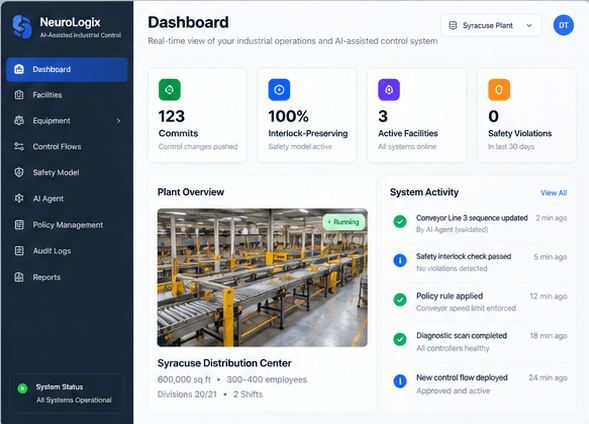Click the blue Interlock-Preserving card icon

tap(279, 90)
